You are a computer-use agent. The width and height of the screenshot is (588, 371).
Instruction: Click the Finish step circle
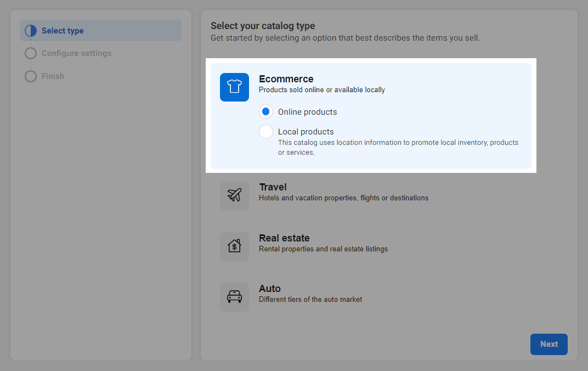31,76
